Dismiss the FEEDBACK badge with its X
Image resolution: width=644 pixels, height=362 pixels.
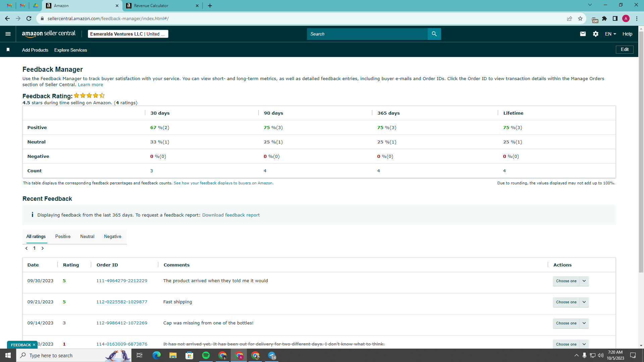click(x=34, y=345)
